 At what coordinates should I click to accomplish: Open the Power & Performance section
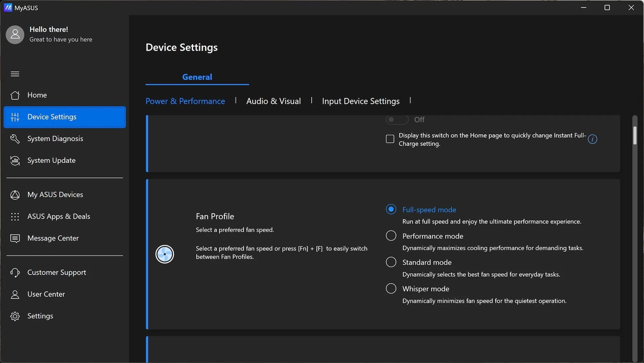pos(185,101)
